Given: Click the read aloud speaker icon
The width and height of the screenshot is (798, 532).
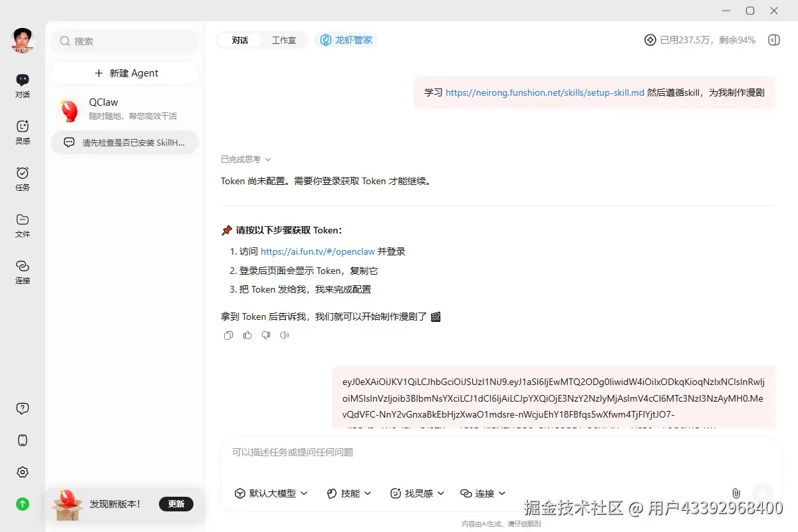Looking at the screenshot, I should (x=285, y=335).
